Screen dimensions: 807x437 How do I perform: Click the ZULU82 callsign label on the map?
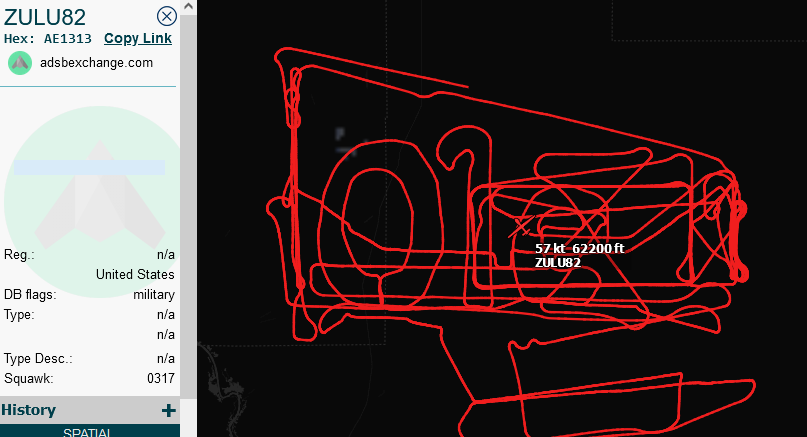[x=558, y=263]
